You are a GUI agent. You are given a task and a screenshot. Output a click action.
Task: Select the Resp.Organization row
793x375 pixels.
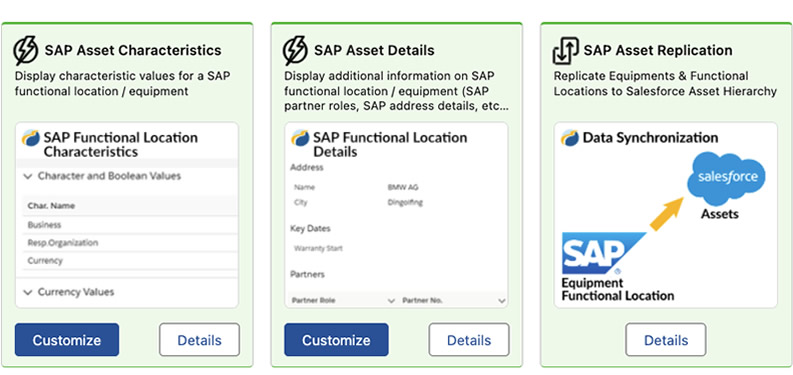130,243
